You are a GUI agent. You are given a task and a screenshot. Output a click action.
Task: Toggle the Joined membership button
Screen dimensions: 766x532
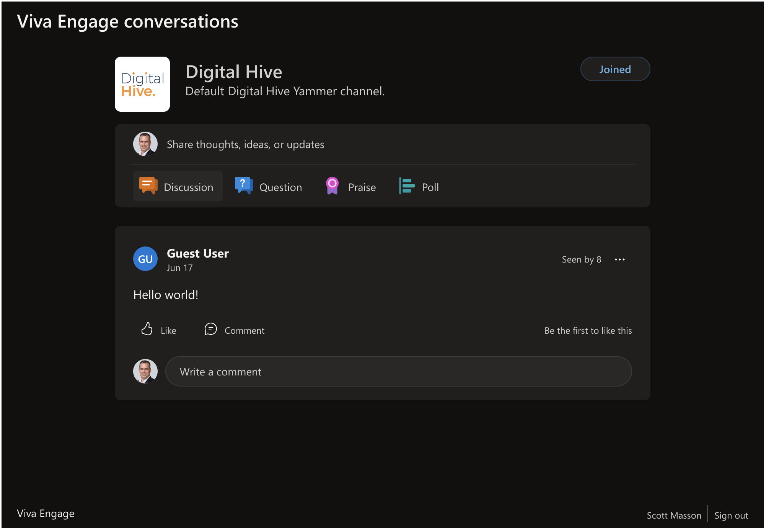pyautogui.click(x=615, y=69)
